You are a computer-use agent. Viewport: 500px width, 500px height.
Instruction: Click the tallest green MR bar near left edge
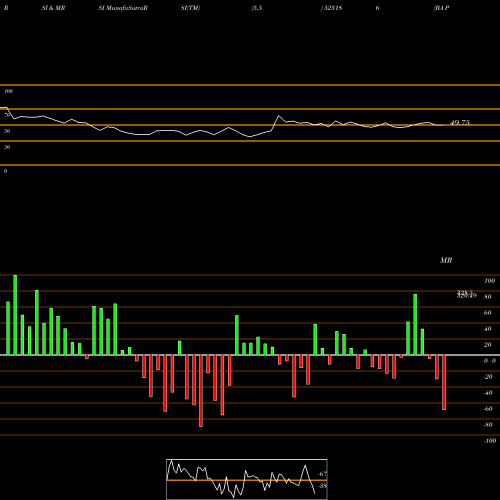pos(15,315)
